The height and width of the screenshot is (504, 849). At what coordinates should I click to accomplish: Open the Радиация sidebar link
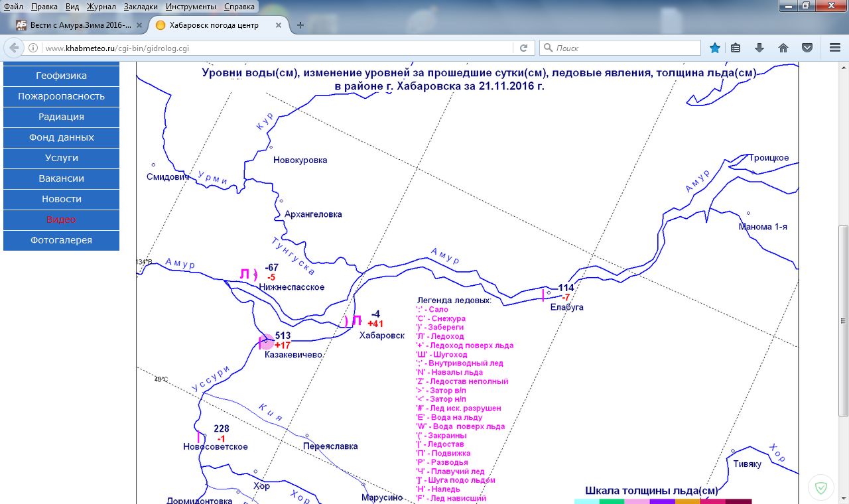click(61, 117)
